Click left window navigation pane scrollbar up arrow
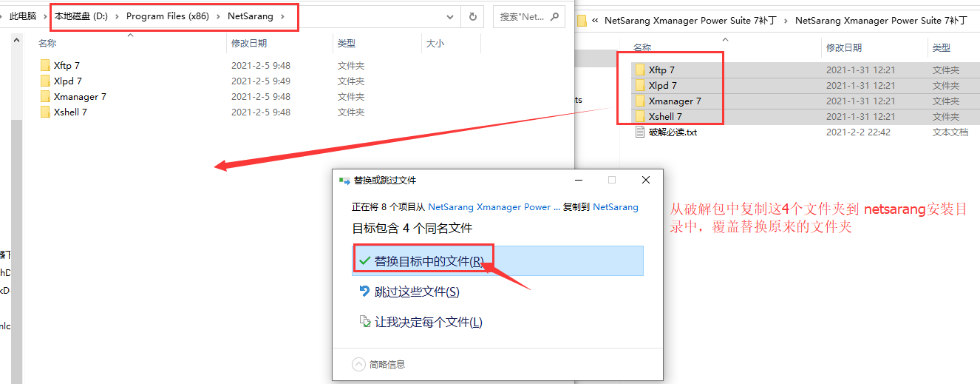 (x=16, y=40)
